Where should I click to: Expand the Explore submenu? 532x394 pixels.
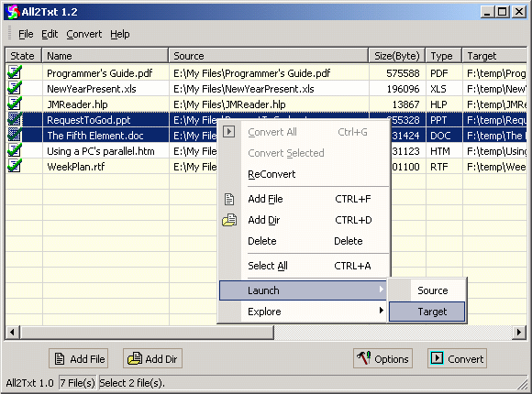[x=303, y=312]
